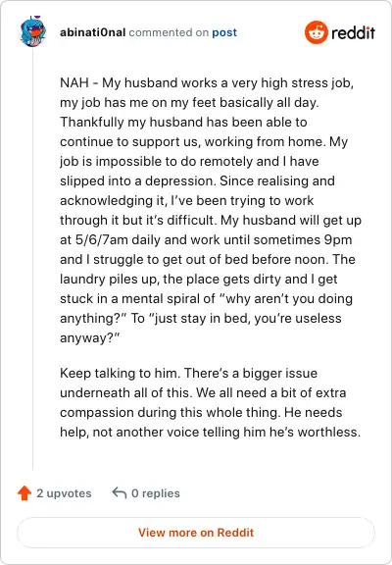Click the "0 replies" count label
Image resolution: width=392 pixels, height=565 pixels.
(x=156, y=493)
